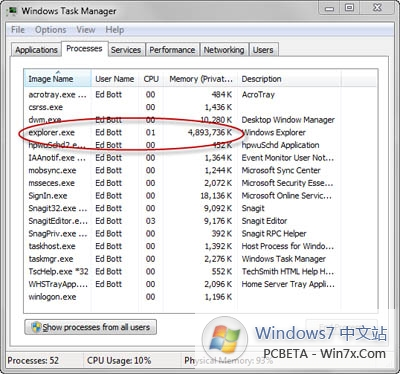Select the acrotray.exe process row

(200, 95)
